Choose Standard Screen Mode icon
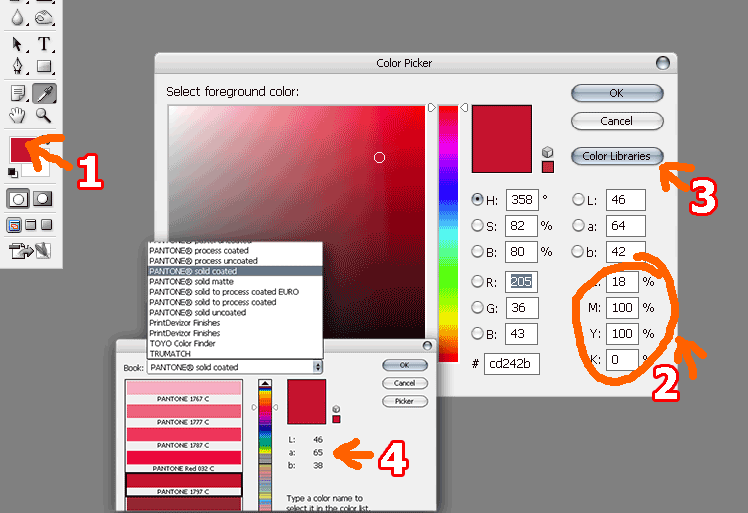The image size is (748, 513). [14, 225]
